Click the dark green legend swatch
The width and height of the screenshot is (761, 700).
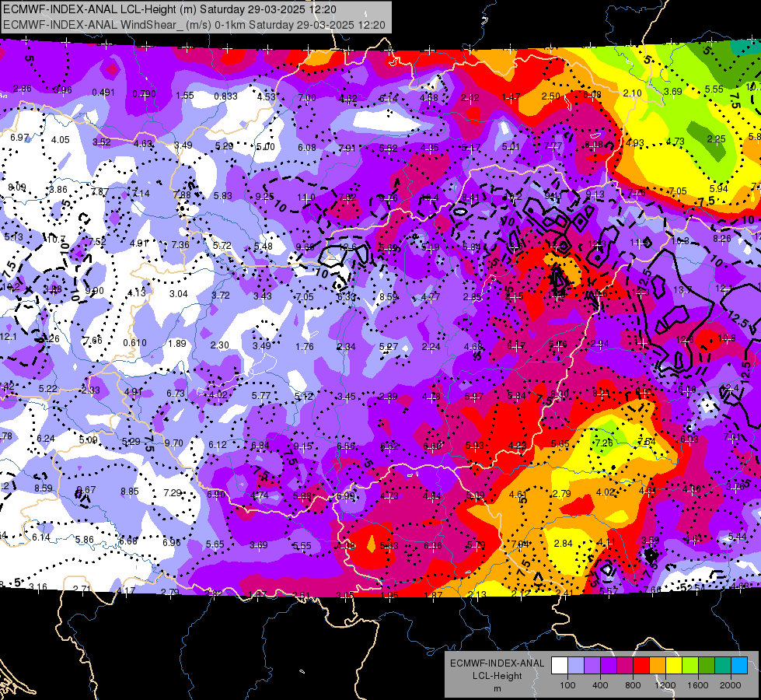click(x=707, y=666)
